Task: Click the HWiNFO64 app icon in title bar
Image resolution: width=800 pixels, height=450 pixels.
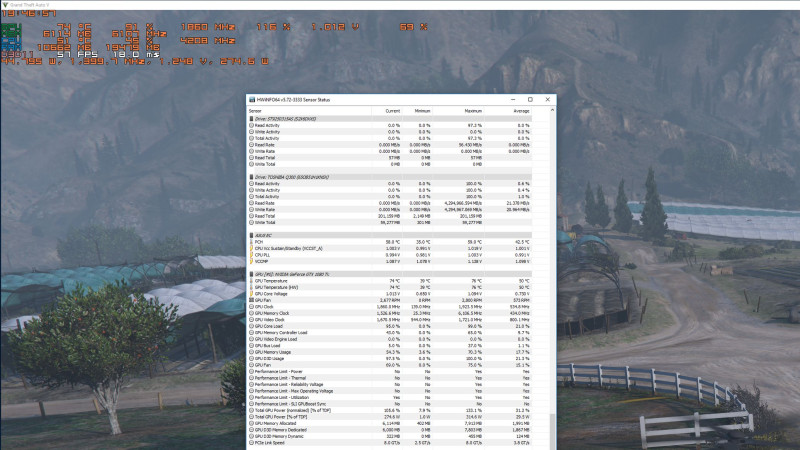Action: (x=252, y=99)
